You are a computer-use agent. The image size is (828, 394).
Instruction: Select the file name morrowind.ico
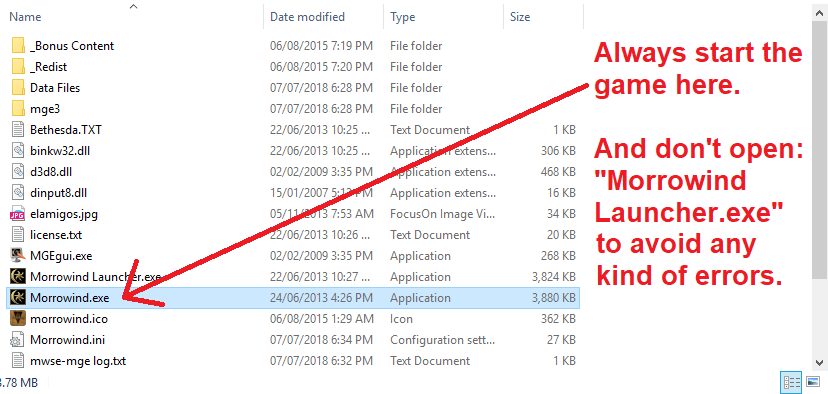click(69, 318)
